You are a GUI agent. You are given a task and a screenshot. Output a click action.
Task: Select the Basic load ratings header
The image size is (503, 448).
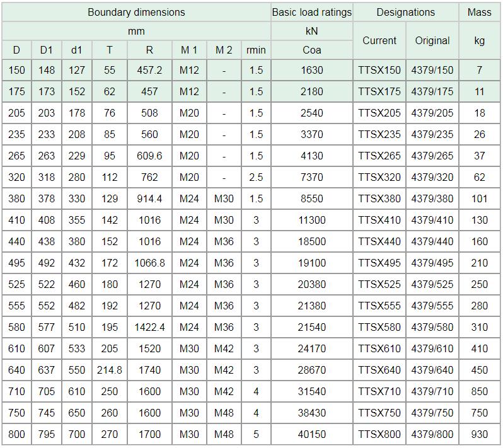point(311,12)
